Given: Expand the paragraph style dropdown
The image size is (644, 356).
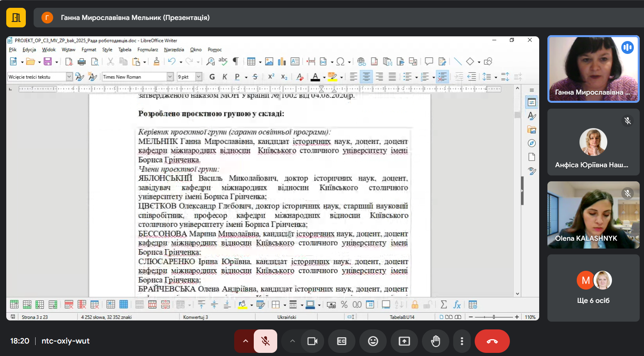Looking at the screenshot, I should coord(69,77).
